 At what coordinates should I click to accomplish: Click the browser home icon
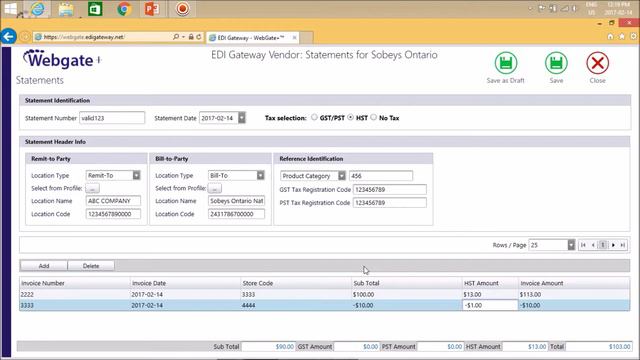pyautogui.click(x=610, y=36)
